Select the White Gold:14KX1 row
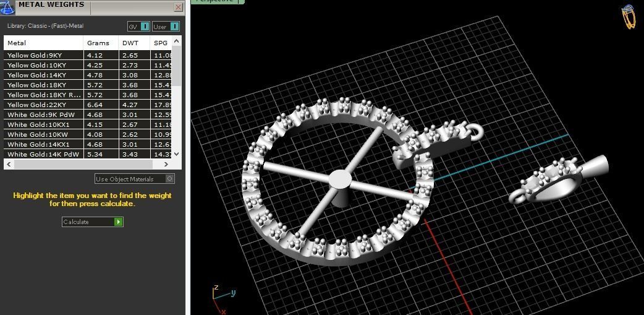This screenshot has height=315, width=644. coord(88,144)
